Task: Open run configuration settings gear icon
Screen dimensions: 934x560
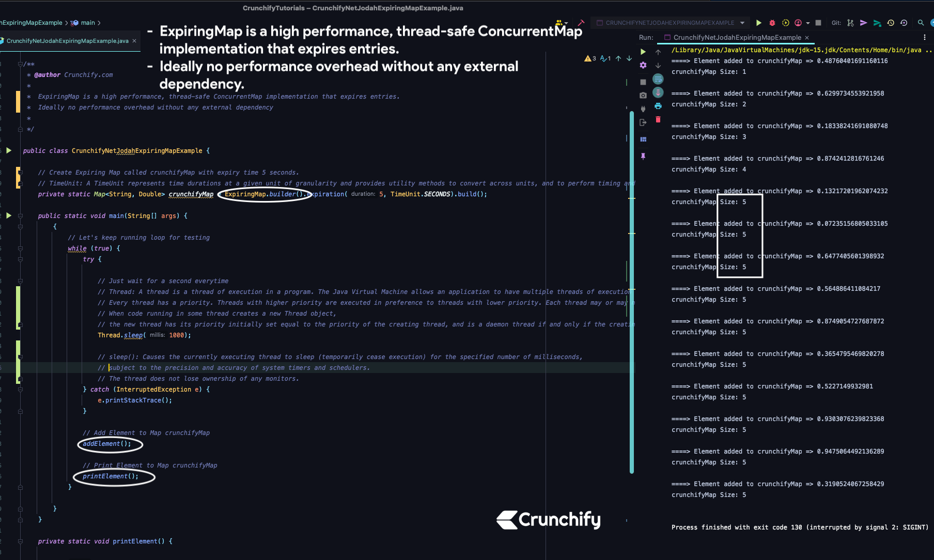Action: (x=643, y=65)
